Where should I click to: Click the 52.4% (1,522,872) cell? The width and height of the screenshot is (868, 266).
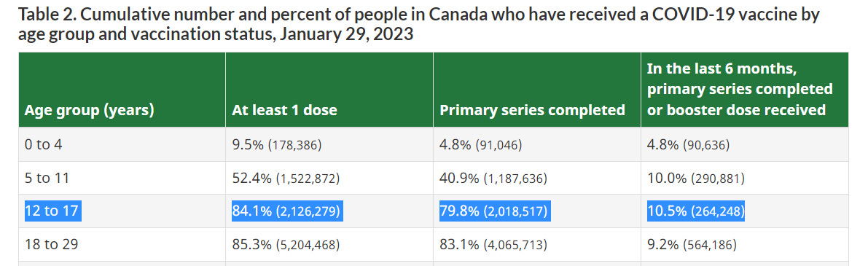click(329, 178)
